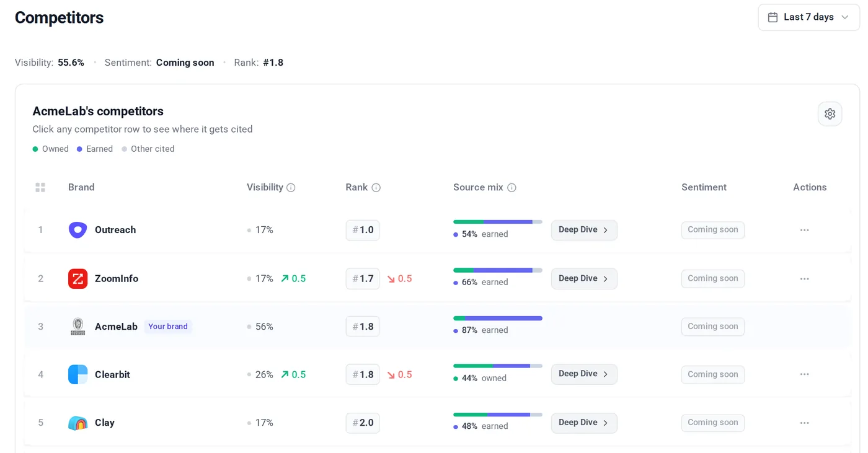
Task: Click the Competitors page heading
Action: click(59, 18)
